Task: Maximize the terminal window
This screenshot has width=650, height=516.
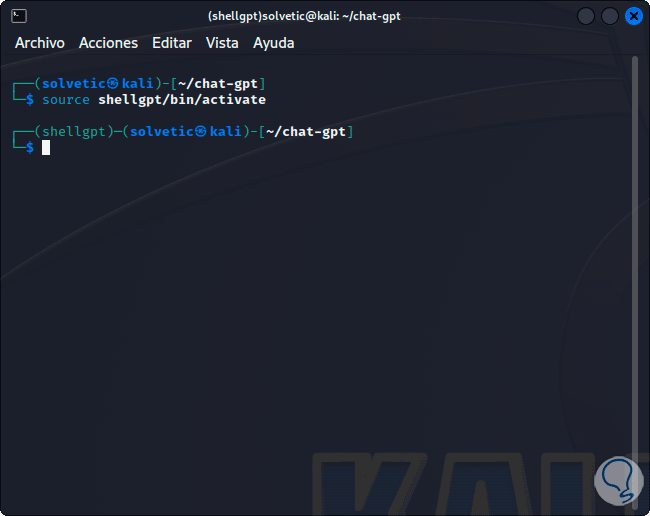Action: pyautogui.click(x=609, y=16)
